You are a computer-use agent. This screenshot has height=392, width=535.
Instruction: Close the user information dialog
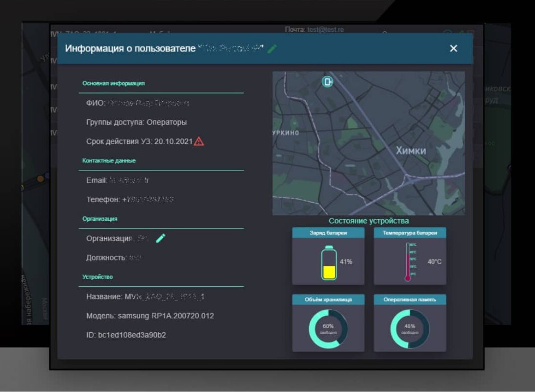pos(453,48)
